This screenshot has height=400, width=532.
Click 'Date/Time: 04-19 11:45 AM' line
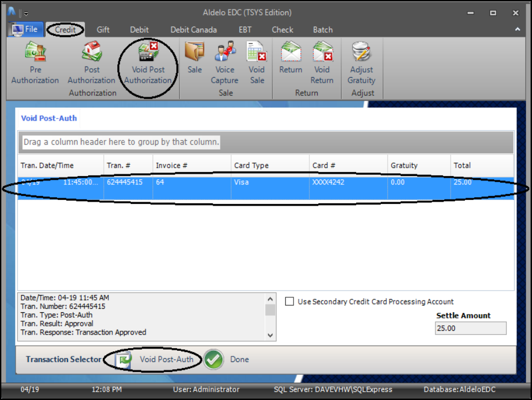pos(65,297)
